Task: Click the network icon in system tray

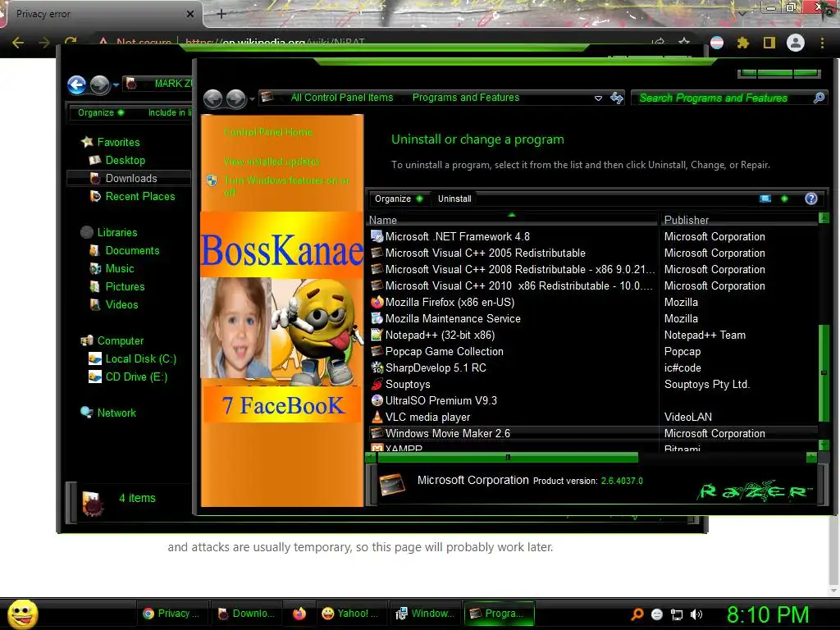Action: pos(677,614)
